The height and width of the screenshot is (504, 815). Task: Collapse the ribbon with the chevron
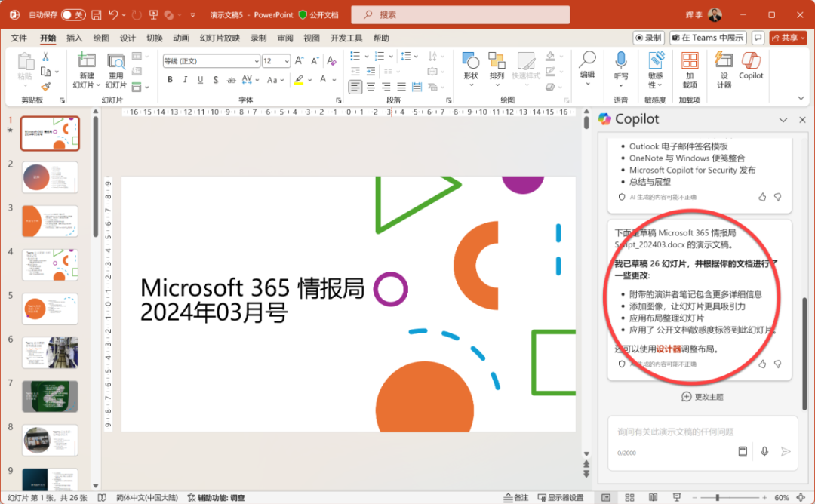pyautogui.click(x=801, y=98)
